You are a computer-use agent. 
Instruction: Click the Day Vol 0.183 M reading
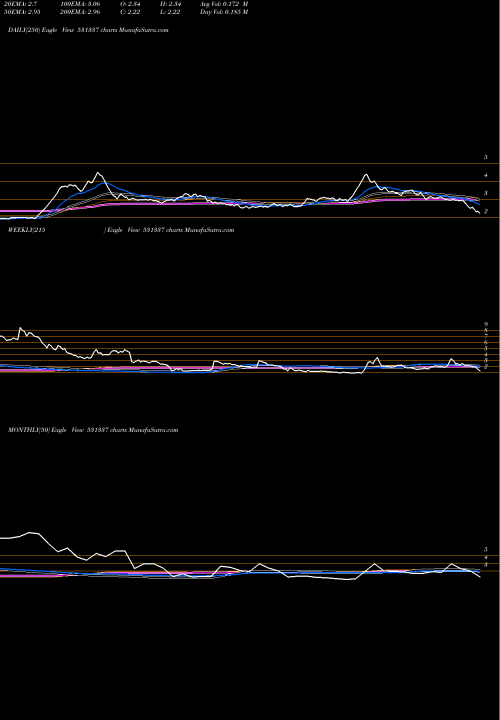coord(224,12)
